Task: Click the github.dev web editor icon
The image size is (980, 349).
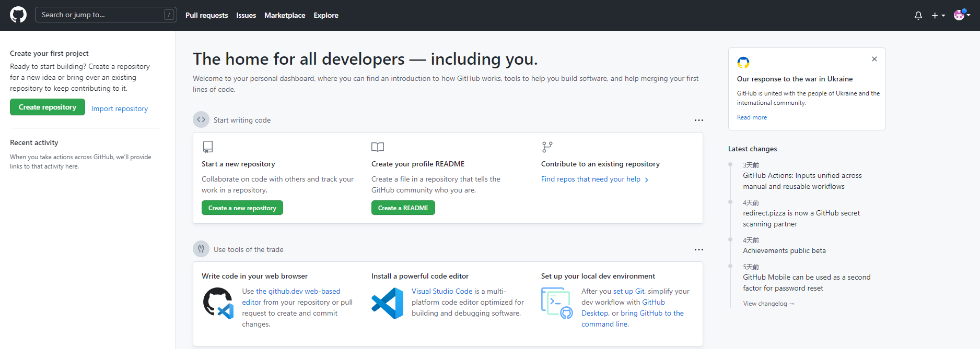Action: (218, 303)
